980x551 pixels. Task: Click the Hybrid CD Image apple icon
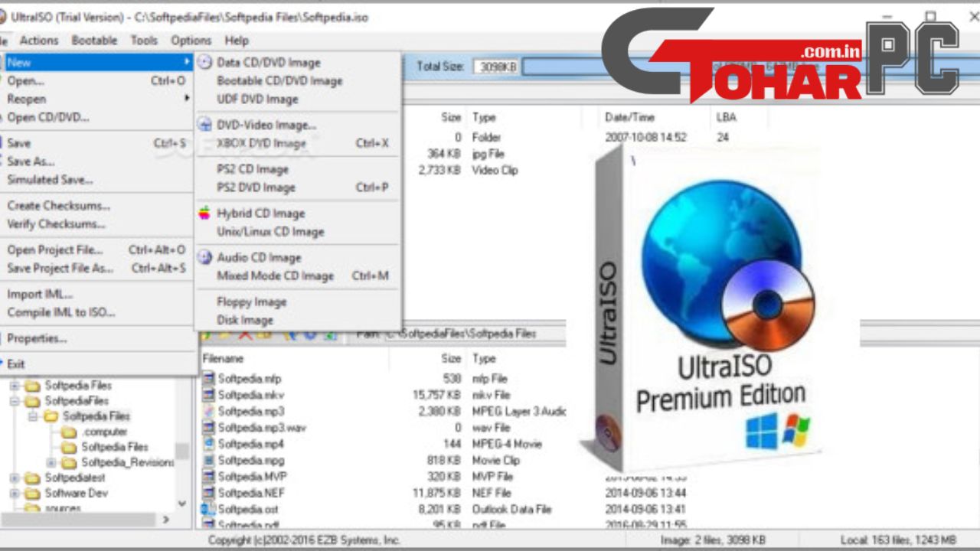[204, 213]
